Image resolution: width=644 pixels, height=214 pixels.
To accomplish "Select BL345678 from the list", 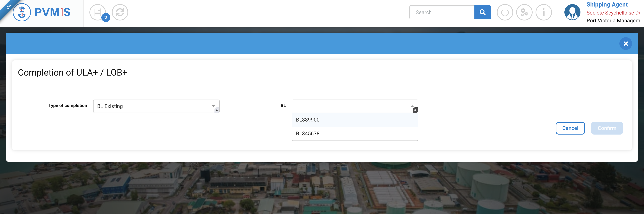I will [308, 134].
